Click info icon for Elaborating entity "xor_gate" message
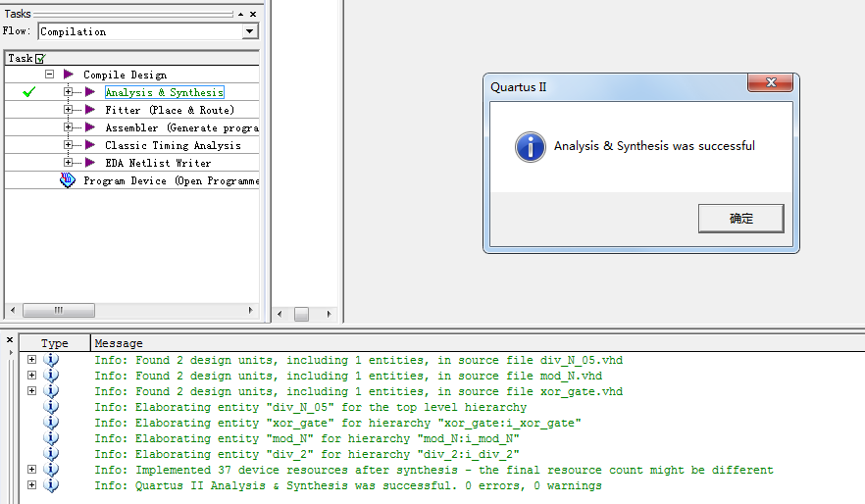This screenshot has width=865, height=504. coord(51,423)
